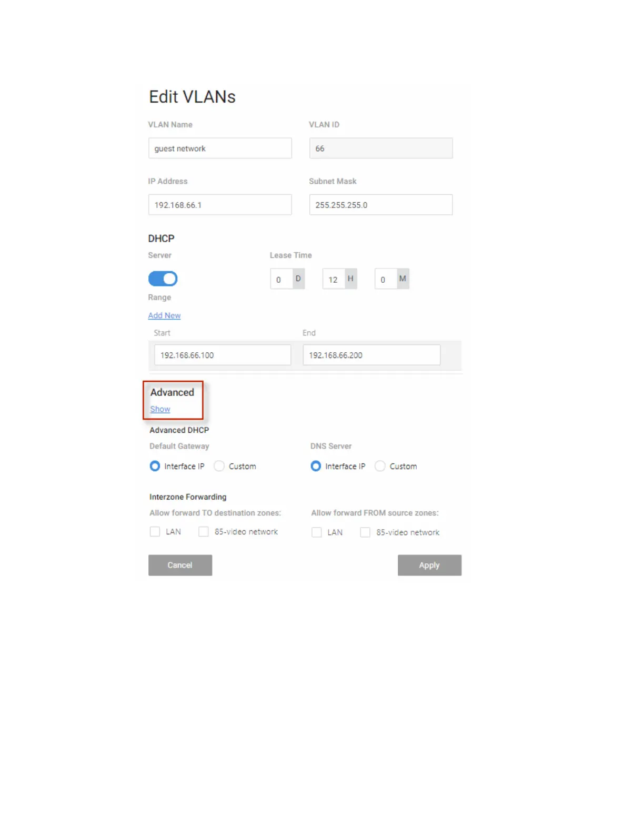Check LAN under forward TO destination zones

155,532
